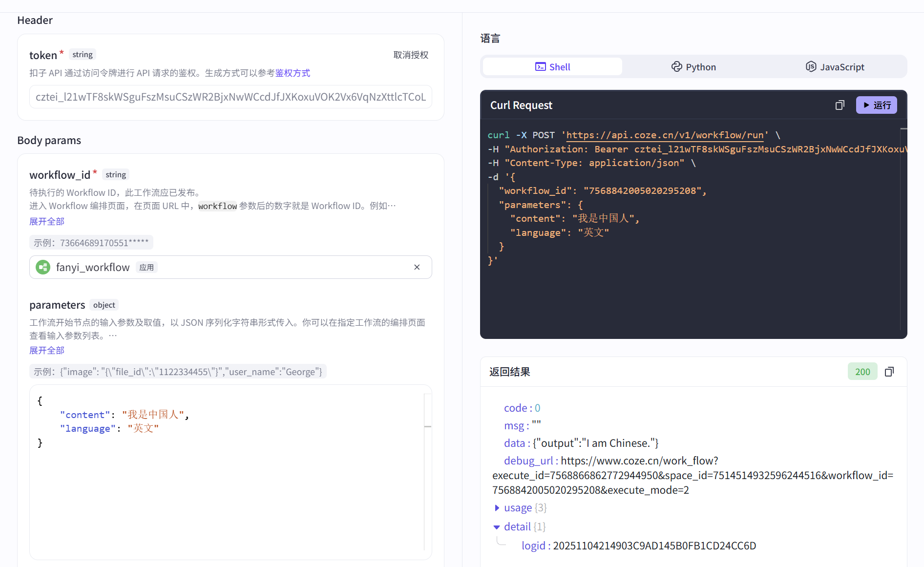The height and width of the screenshot is (567, 924).
Task: Click the data output "I am Chinese." line
Action: [x=581, y=443]
